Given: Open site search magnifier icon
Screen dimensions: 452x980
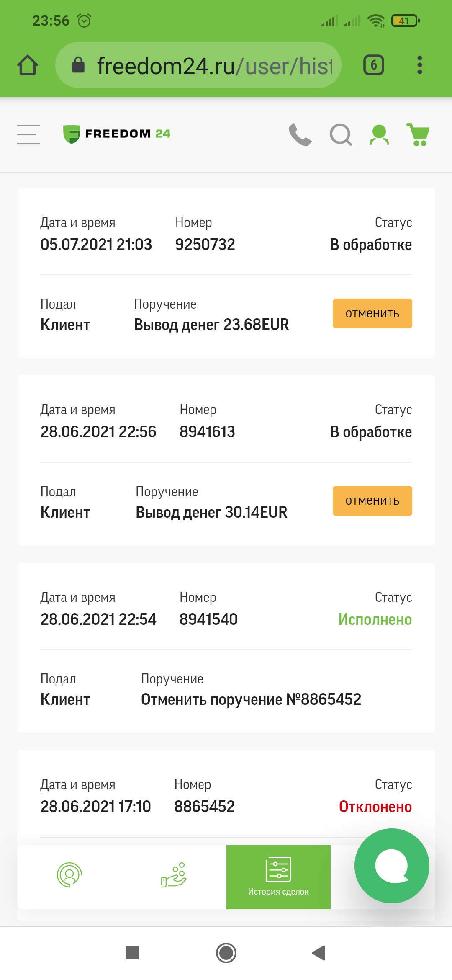Looking at the screenshot, I should click(x=341, y=134).
